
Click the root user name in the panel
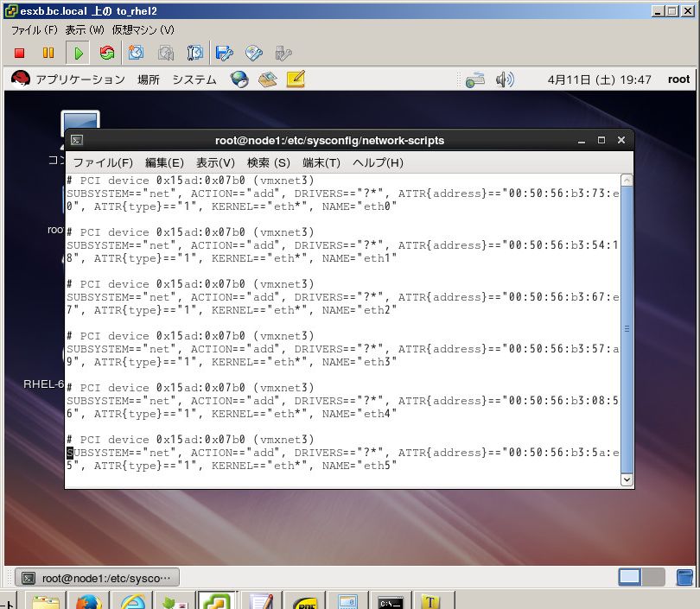[x=678, y=79]
